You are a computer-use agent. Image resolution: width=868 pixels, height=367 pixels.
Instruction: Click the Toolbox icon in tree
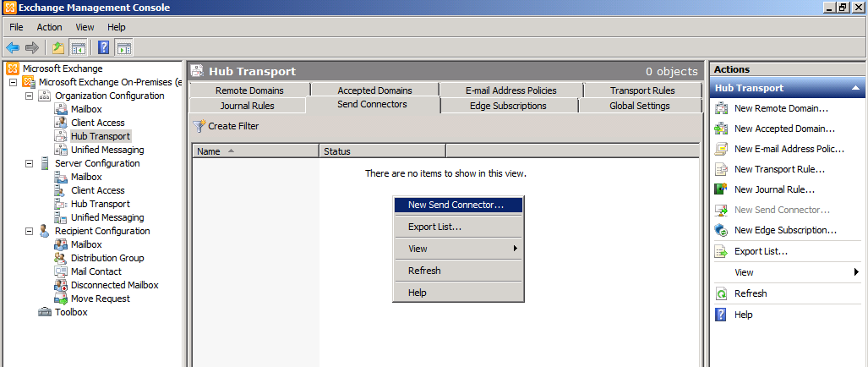[45, 312]
